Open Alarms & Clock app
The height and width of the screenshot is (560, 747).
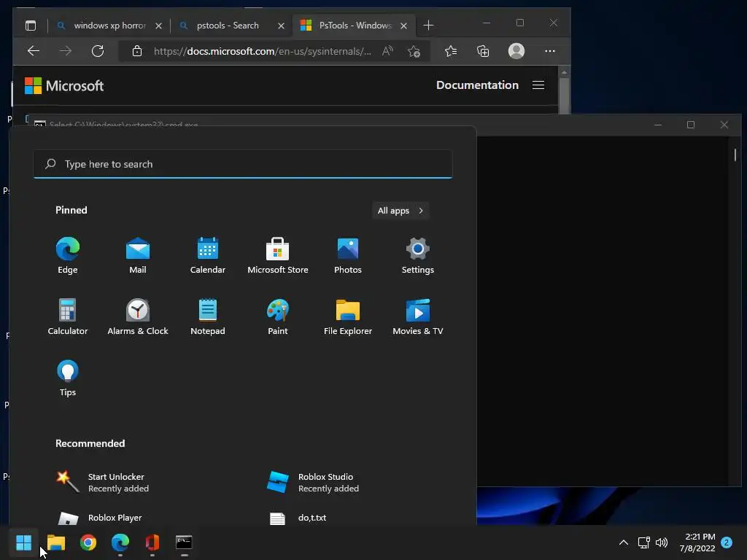click(138, 317)
